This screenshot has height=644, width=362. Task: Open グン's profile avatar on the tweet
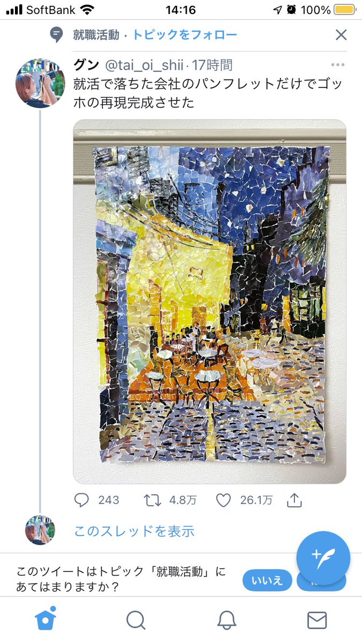click(40, 83)
